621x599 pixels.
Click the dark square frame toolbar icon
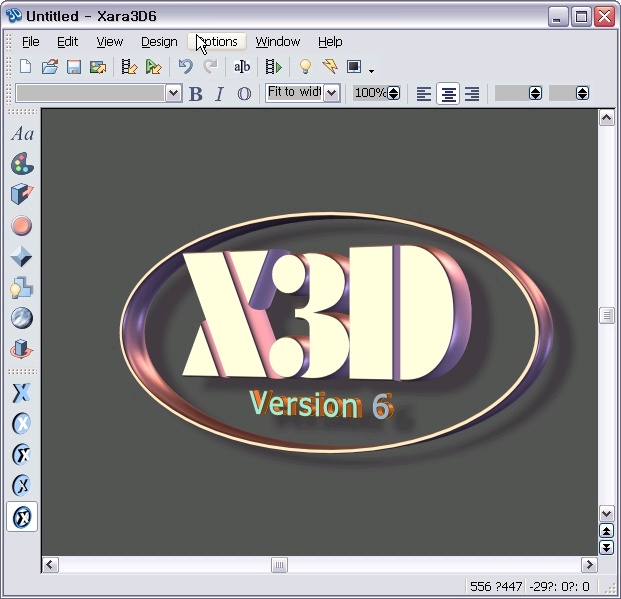pos(354,67)
